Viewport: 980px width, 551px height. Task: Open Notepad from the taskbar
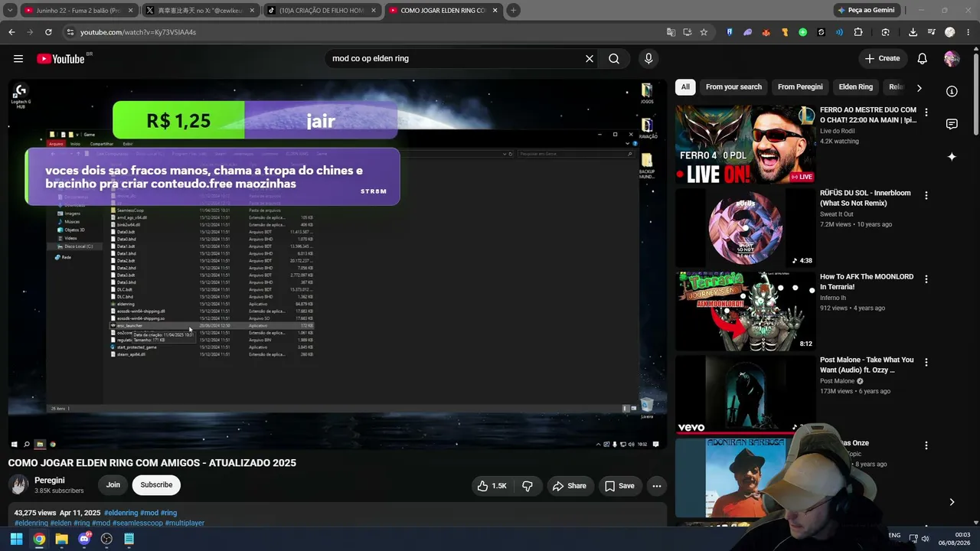pos(129,539)
